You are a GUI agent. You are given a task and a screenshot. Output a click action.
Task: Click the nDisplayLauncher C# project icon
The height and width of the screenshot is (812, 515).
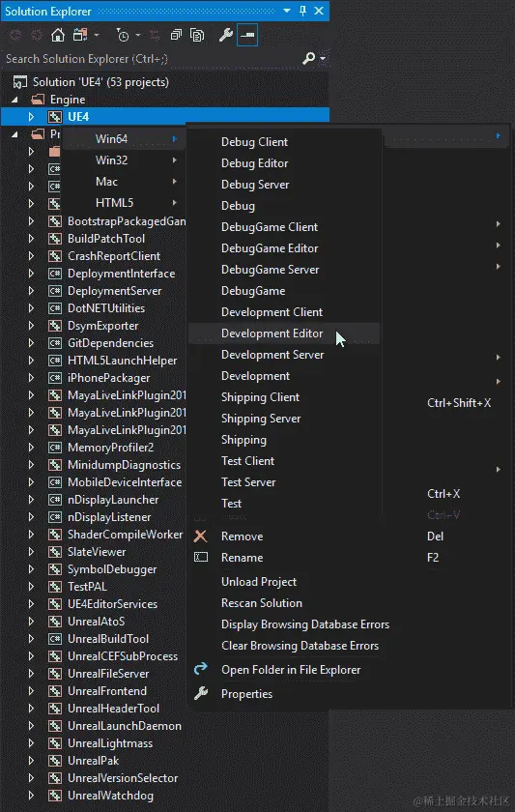point(55,500)
